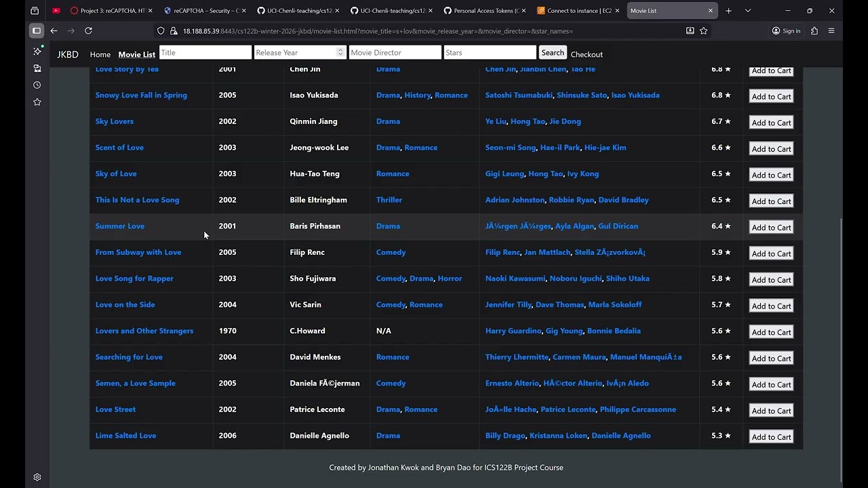Open the movie Love Street
The width and height of the screenshot is (868, 488).
click(115, 409)
